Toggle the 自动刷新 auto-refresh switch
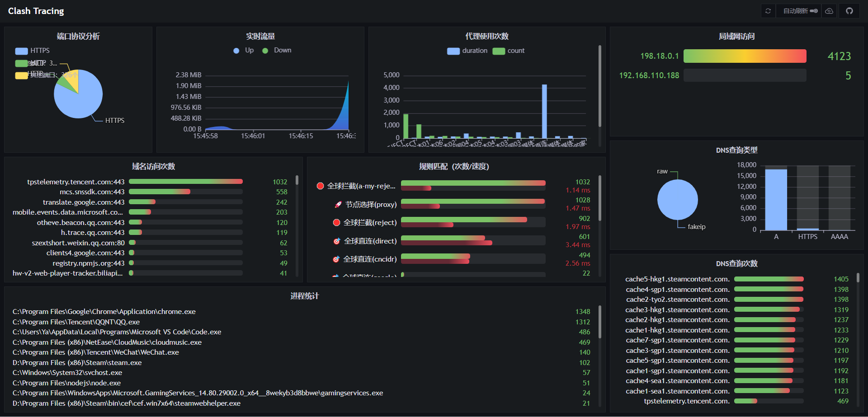The height and width of the screenshot is (417, 868). click(814, 11)
